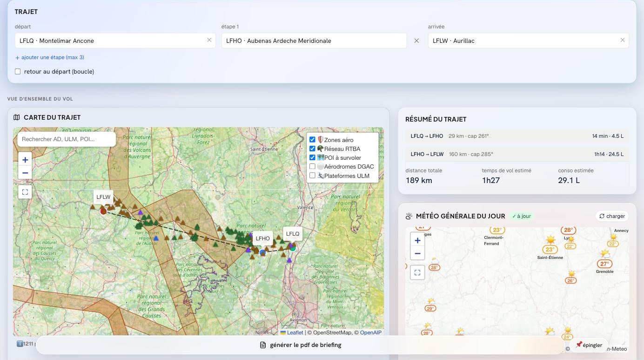Click the blue LFHO waypoint pin

[x=262, y=252]
